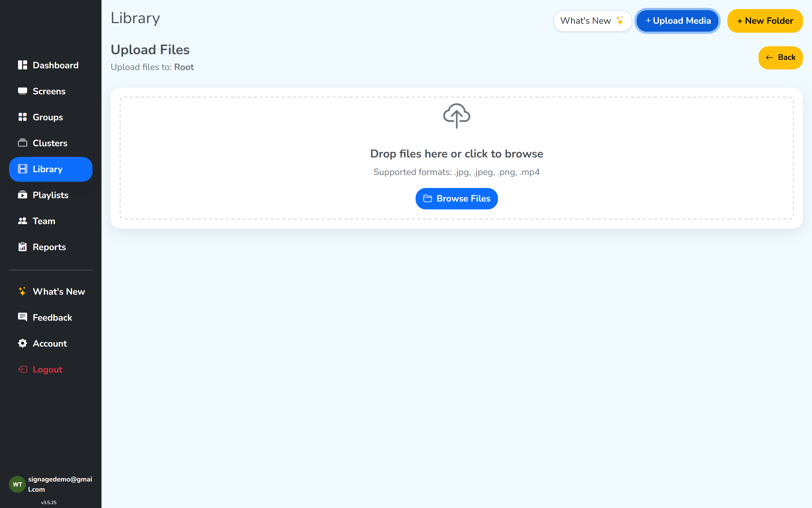Go to the Screens section
The image size is (812, 508).
pyautogui.click(x=51, y=91)
